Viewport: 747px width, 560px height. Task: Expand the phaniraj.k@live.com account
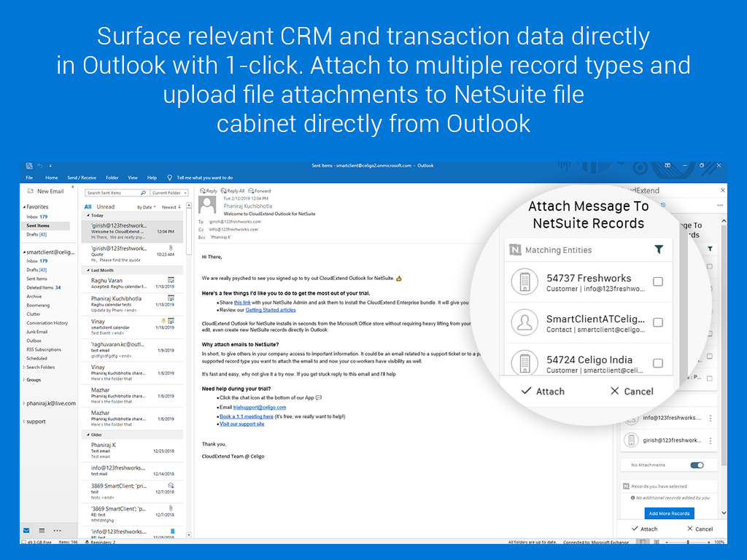[24, 403]
